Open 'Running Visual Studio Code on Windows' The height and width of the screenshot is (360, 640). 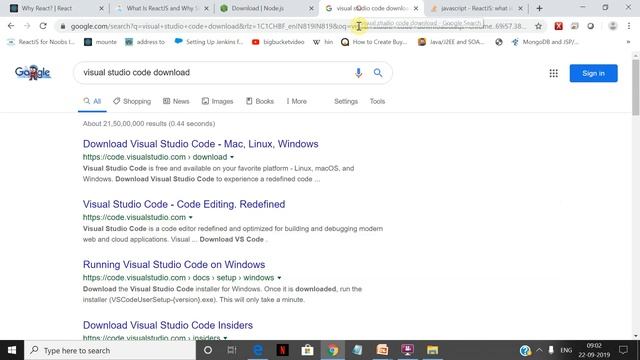click(174, 264)
